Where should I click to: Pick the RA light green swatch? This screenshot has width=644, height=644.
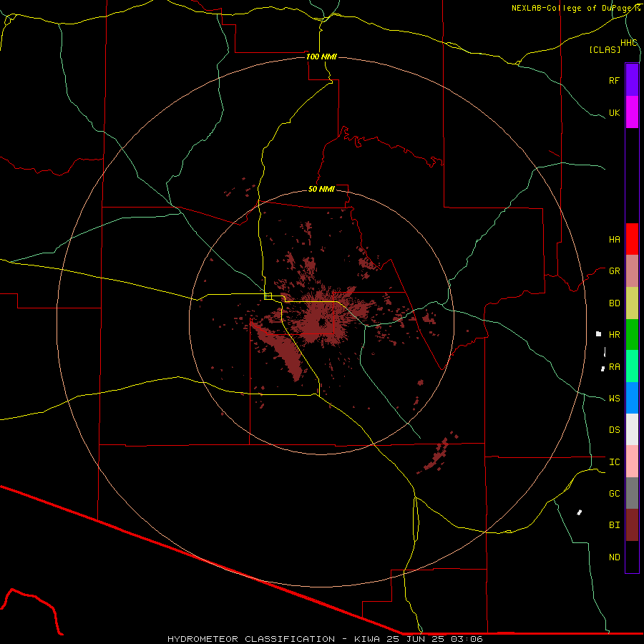632,366
